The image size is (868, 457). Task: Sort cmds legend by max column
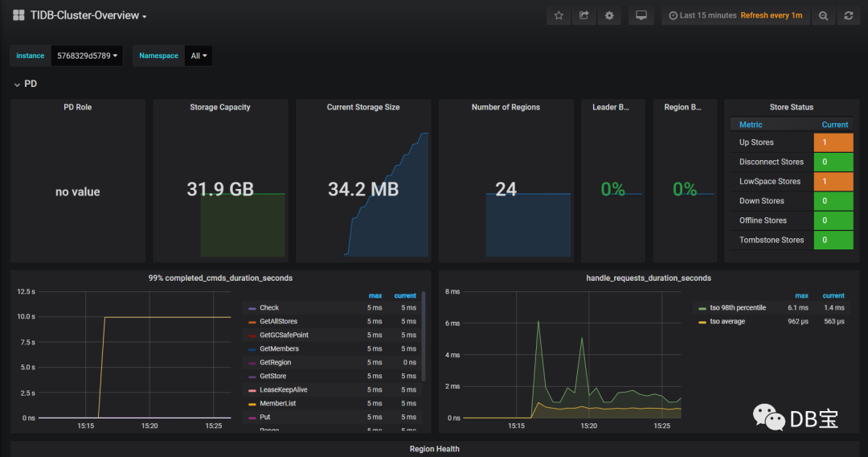(375, 296)
